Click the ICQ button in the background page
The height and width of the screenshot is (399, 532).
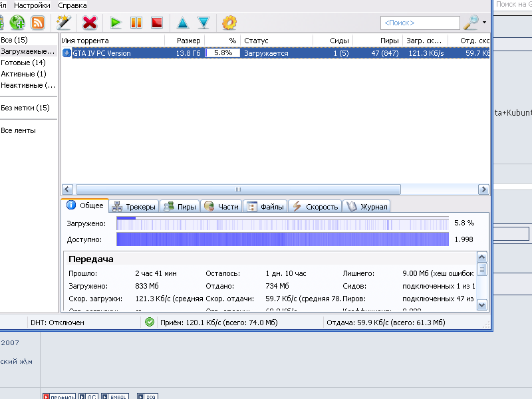(147, 396)
